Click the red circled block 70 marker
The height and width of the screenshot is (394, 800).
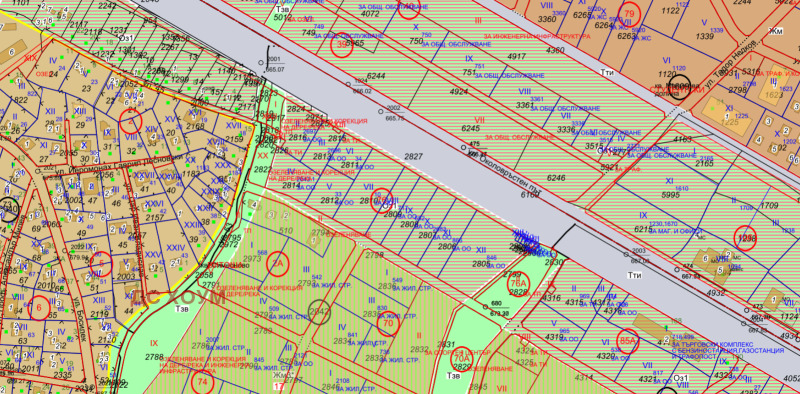pos(388,324)
